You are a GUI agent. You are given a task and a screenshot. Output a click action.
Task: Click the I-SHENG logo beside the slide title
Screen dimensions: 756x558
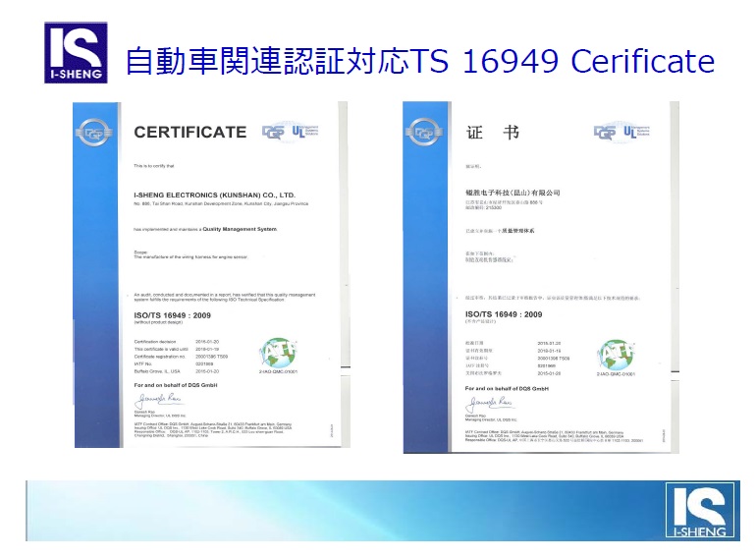pyautogui.click(x=76, y=53)
